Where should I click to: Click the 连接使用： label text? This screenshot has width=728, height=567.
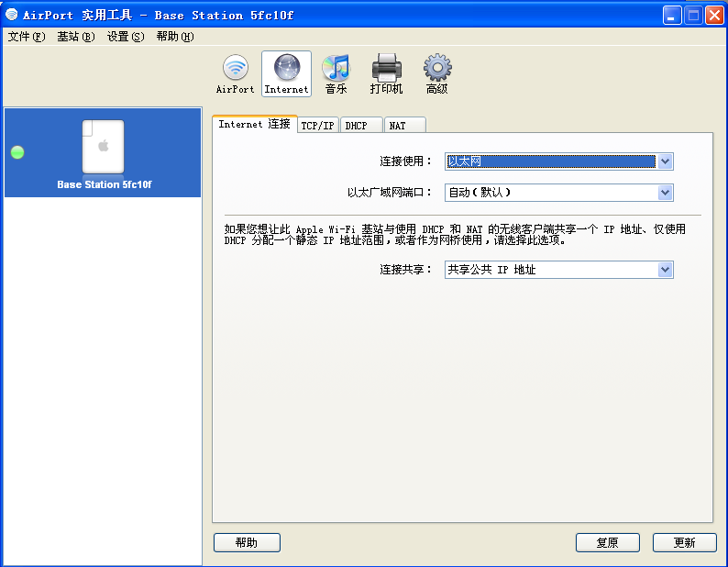(x=406, y=161)
